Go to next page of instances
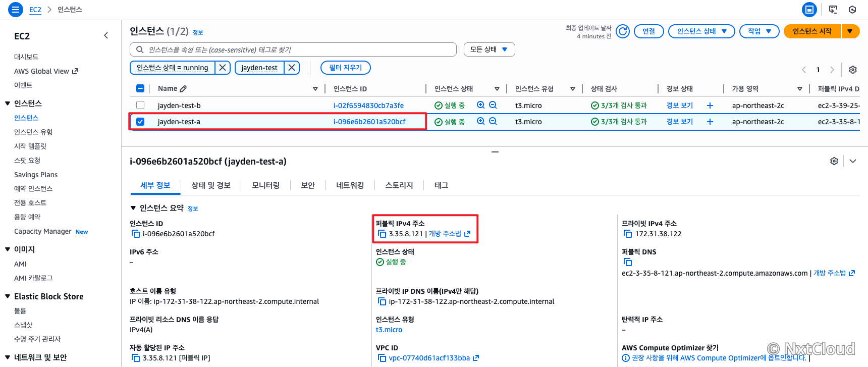 coord(832,70)
